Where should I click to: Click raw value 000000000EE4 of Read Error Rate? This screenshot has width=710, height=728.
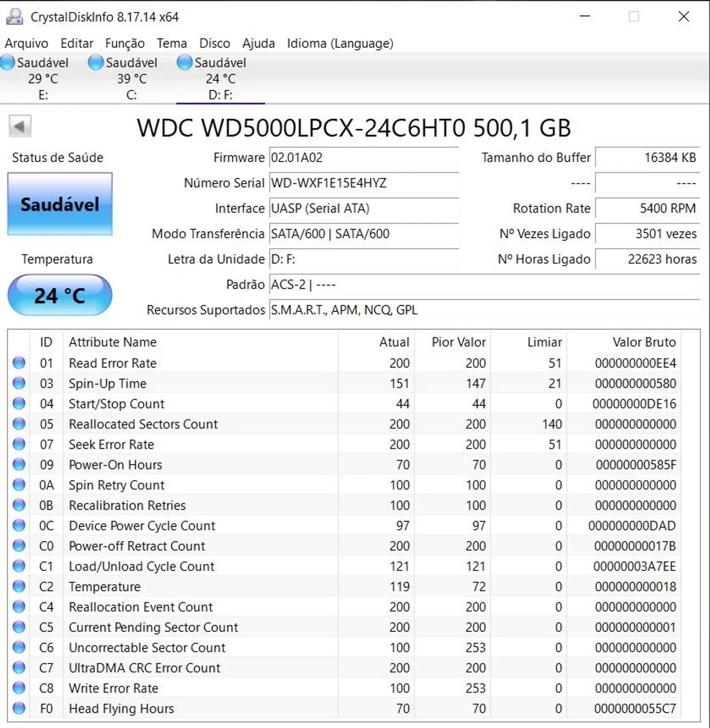click(x=636, y=363)
